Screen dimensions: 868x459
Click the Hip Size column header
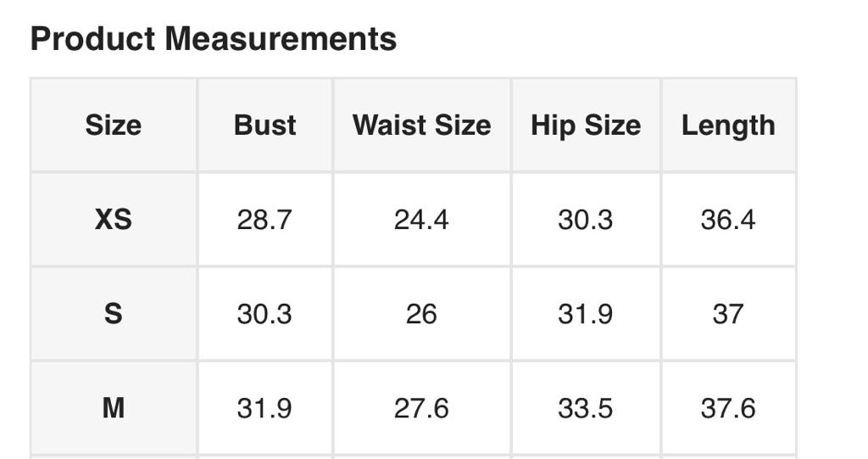(585, 126)
